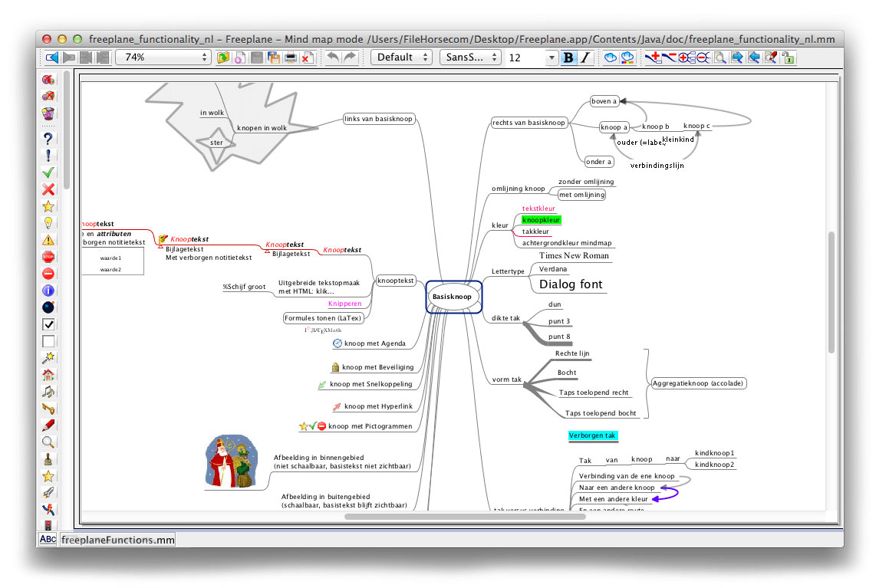Add the blue info icon
876x588 pixels.
click(48, 291)
